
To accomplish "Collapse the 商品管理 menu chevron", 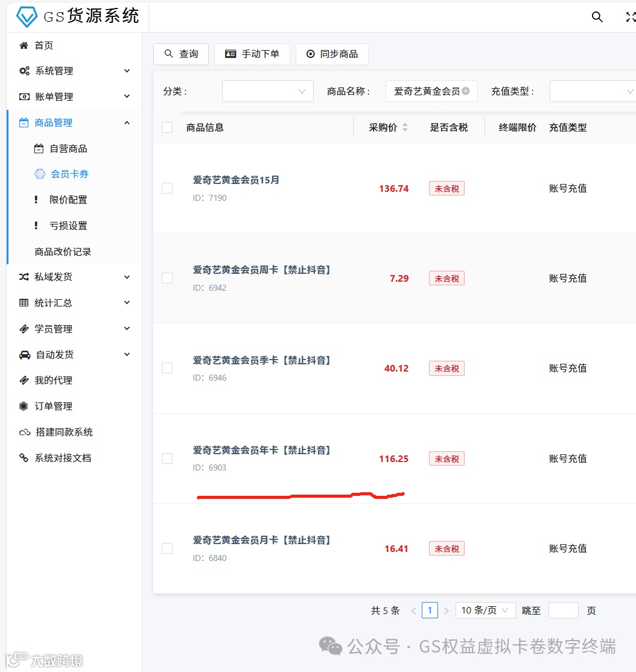I will point(127,122).
